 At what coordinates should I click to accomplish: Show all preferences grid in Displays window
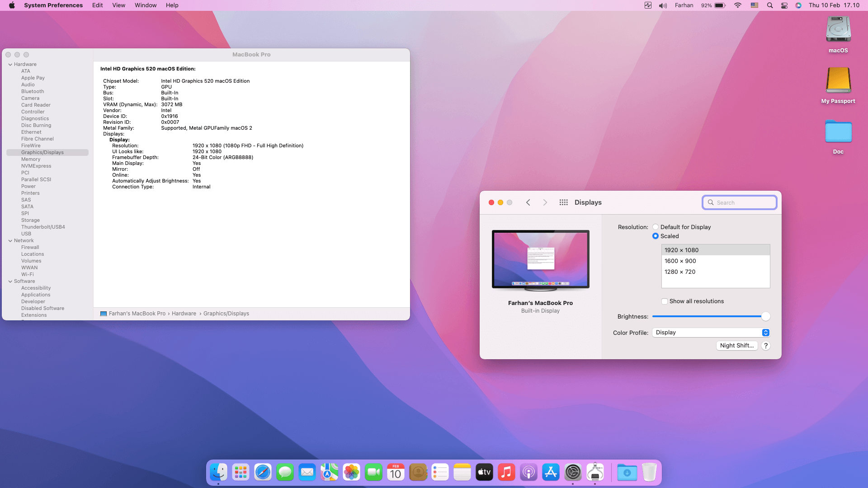[x=563, y=202]
